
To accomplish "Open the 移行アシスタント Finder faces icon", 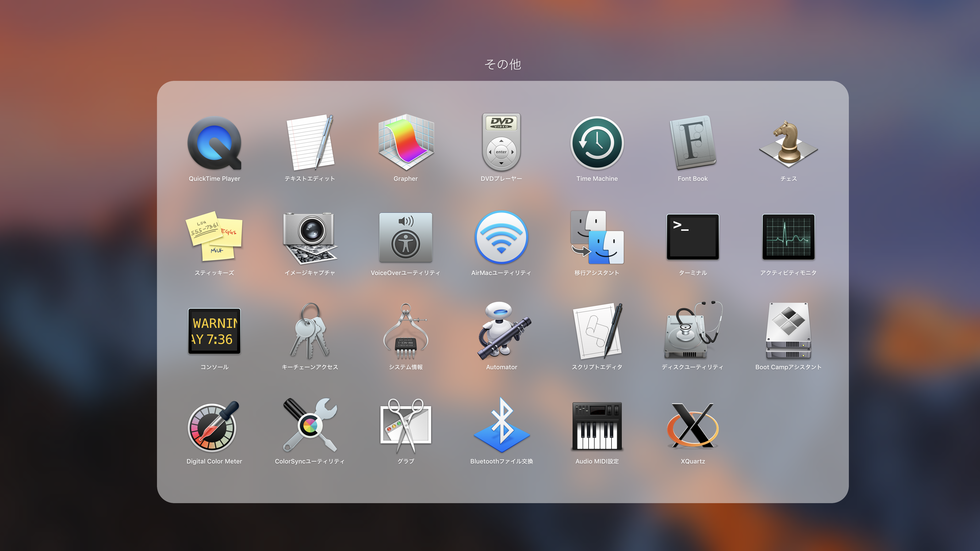I will (x=597, y=237).
